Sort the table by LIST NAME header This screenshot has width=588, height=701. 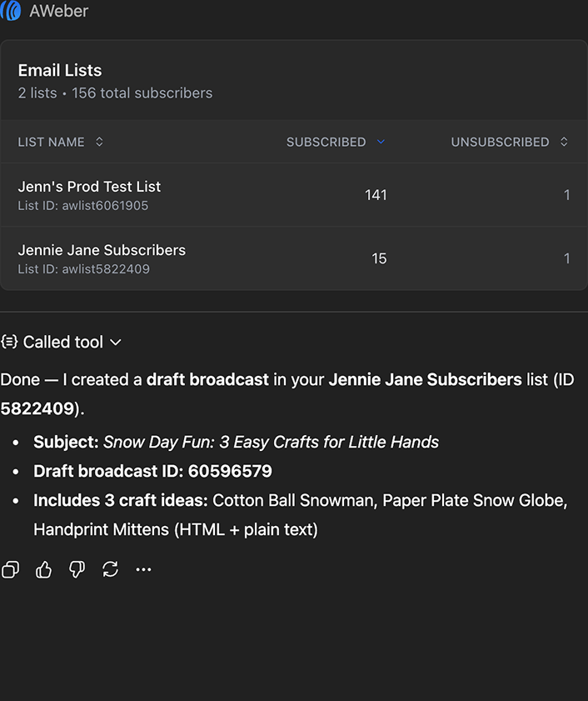point(52,142)
